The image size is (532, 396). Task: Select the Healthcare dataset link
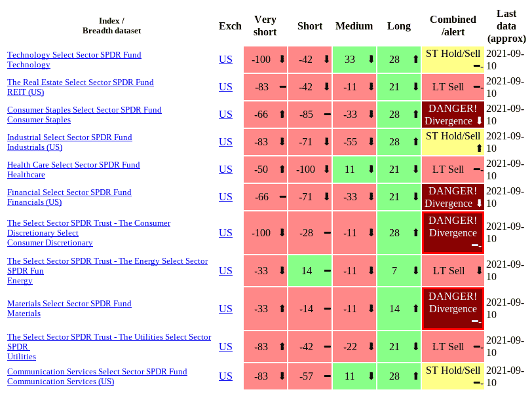26,175
